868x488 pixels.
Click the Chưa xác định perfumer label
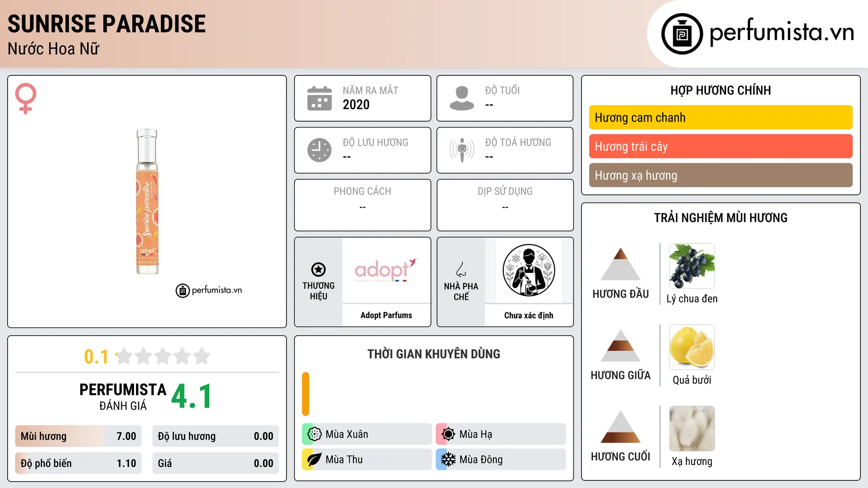529,315
